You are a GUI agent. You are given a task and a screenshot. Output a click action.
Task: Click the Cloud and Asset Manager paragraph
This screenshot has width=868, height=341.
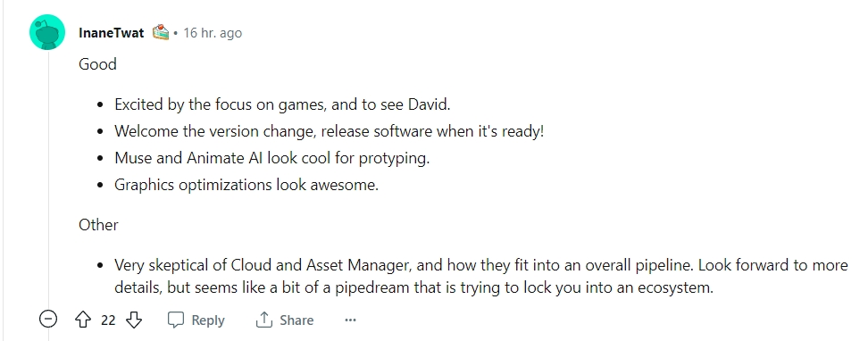click(481, 276)
